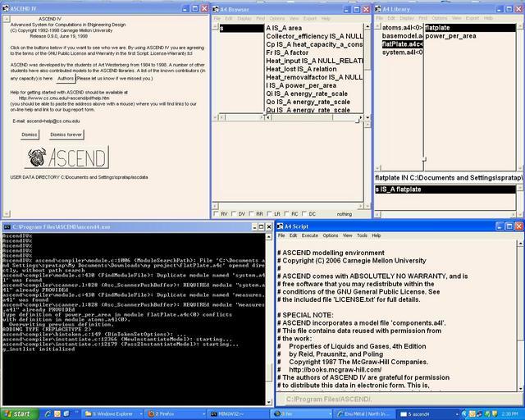Open the Find menu in A4 Browser

260,18
